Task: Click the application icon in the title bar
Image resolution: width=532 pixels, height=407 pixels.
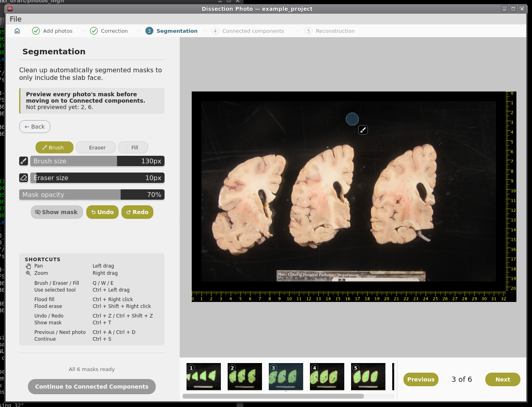Action: click(10, 9)
